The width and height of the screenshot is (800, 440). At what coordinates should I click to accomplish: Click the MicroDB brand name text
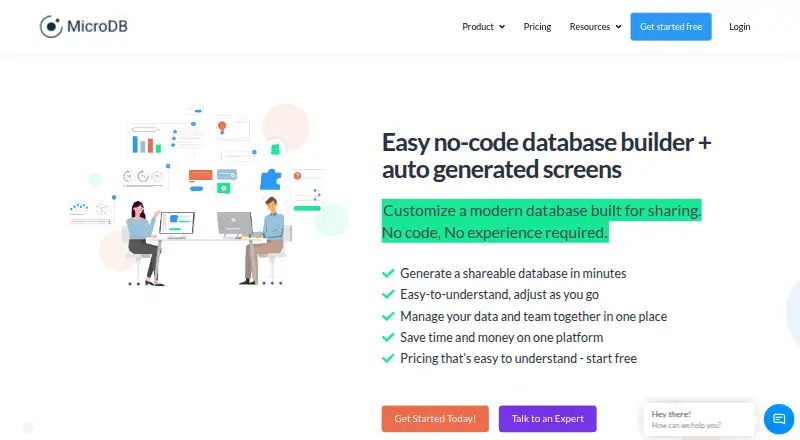coord(97,27)
